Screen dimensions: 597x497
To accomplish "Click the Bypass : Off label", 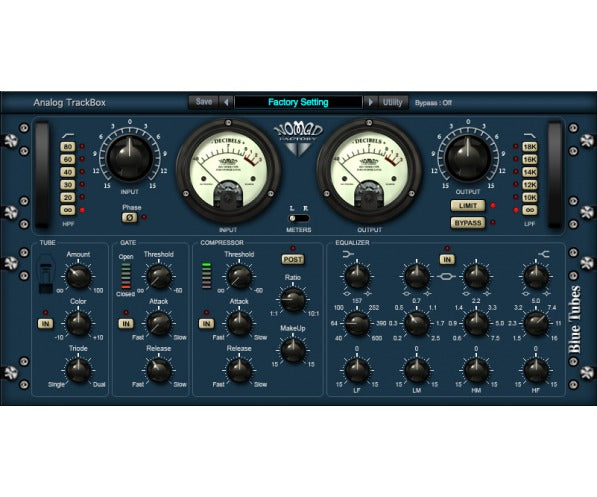I will click(x=433, y=102).
